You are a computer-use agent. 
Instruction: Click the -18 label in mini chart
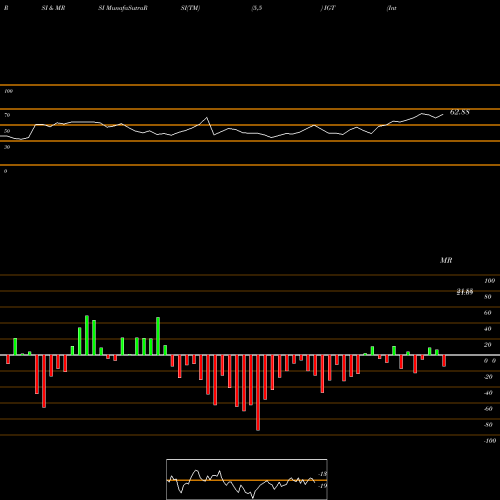[323, 474]
